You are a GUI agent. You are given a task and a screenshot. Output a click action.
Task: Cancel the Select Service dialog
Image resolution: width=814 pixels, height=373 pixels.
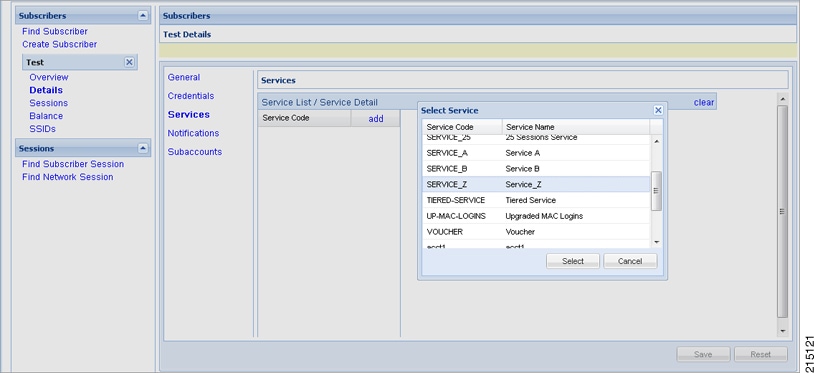630,261
